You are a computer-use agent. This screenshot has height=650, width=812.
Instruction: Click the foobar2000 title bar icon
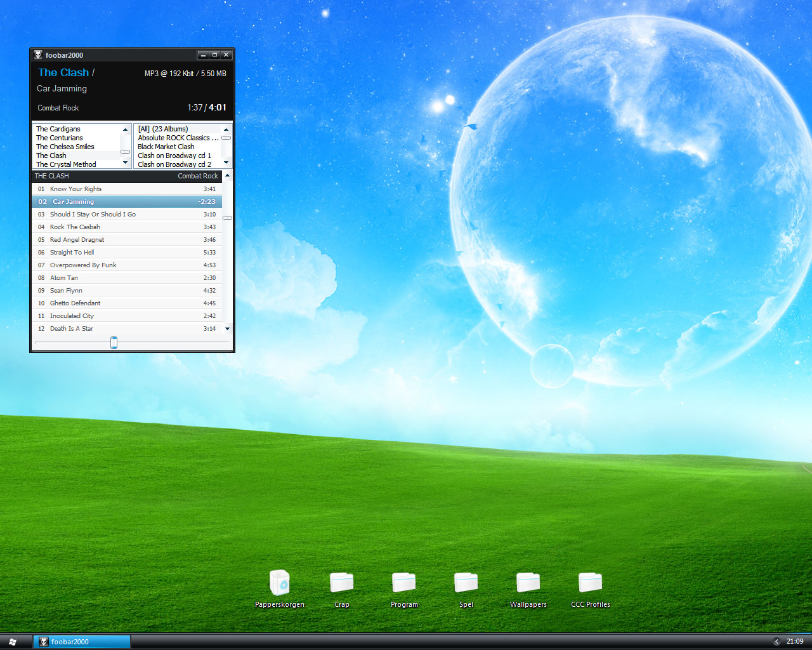tap(38, 55)
